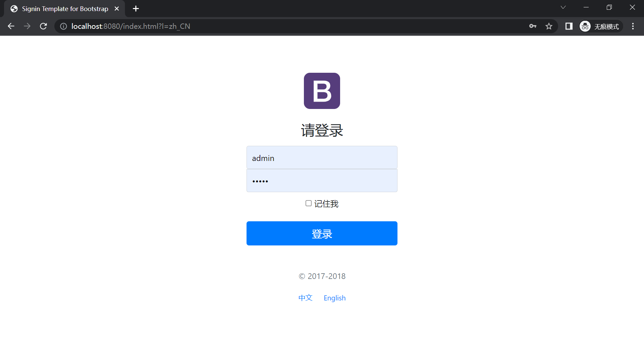
Task: Click the browser back arrow
Action: 11,26
